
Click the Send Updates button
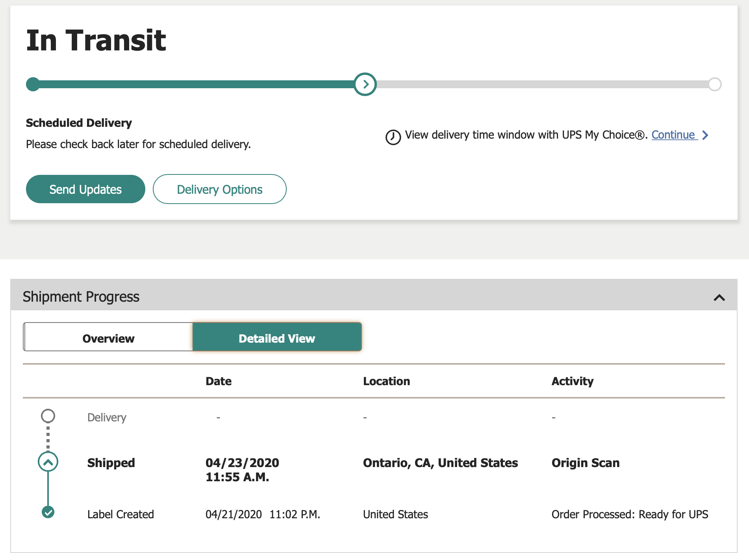click(x=85, y=189)
